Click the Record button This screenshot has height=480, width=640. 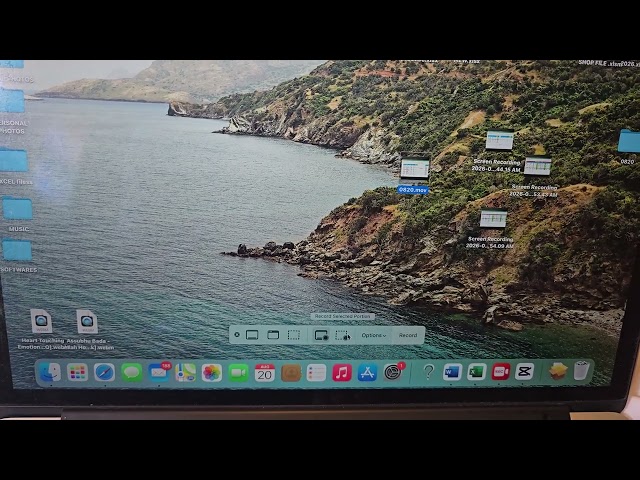click(408, 335)
